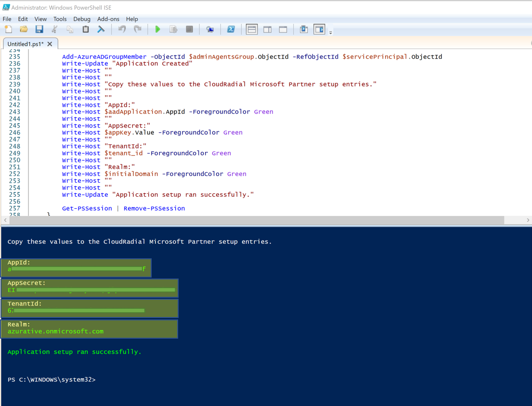Click line number 255 in the gutter

14,194
